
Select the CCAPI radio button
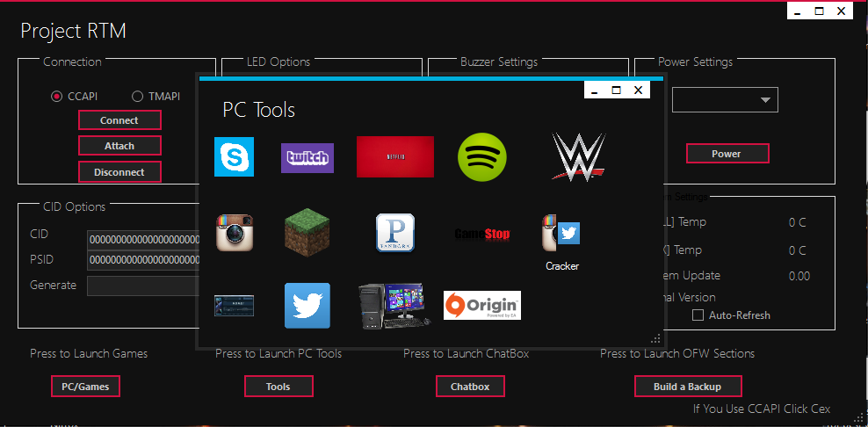(x=56, y=97)
